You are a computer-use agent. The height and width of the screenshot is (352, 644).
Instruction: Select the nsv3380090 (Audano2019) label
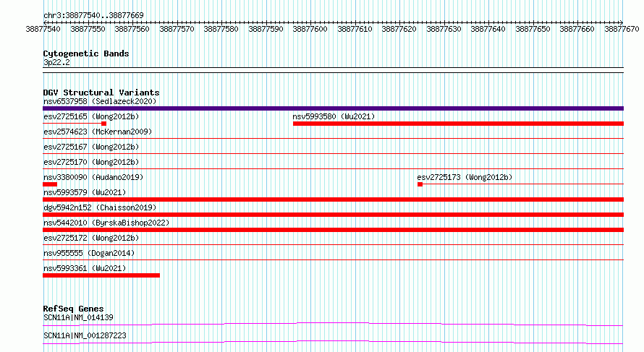click(93, 177)
